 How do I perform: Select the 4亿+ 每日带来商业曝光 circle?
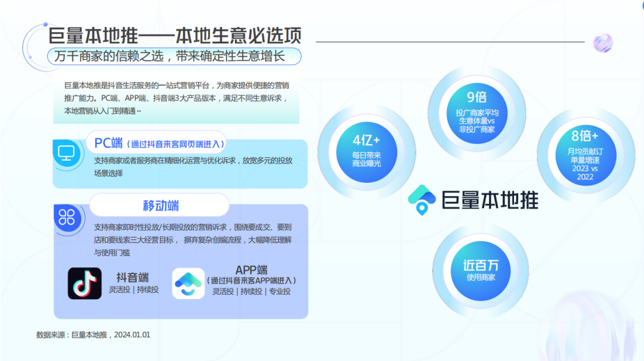(366, 152)
